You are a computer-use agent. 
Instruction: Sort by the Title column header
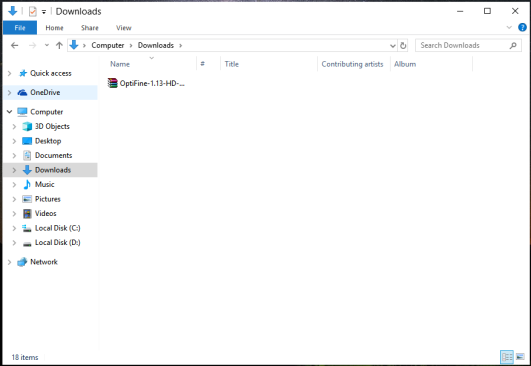[x=232, y=64]
